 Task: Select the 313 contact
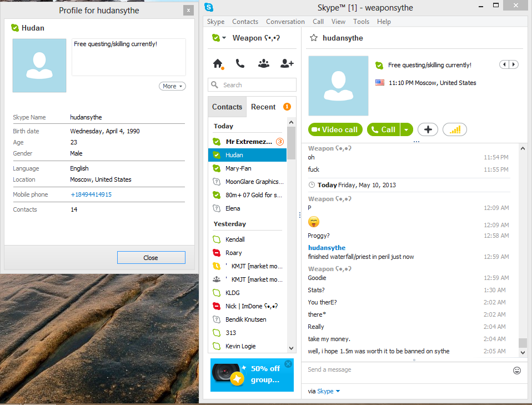tap(247, 333)
